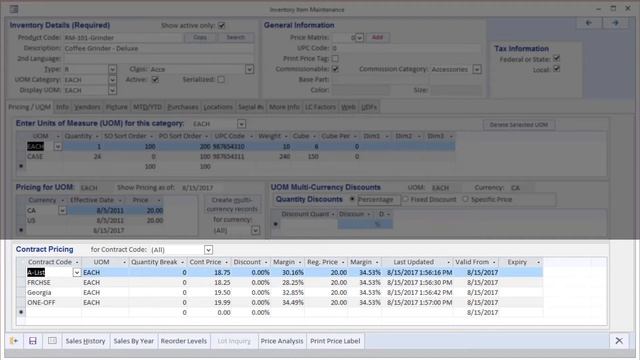The width and height of the screenshot is (640, 360).
Task: Toggle the Local tax checkbox
Action: [556, 69]
